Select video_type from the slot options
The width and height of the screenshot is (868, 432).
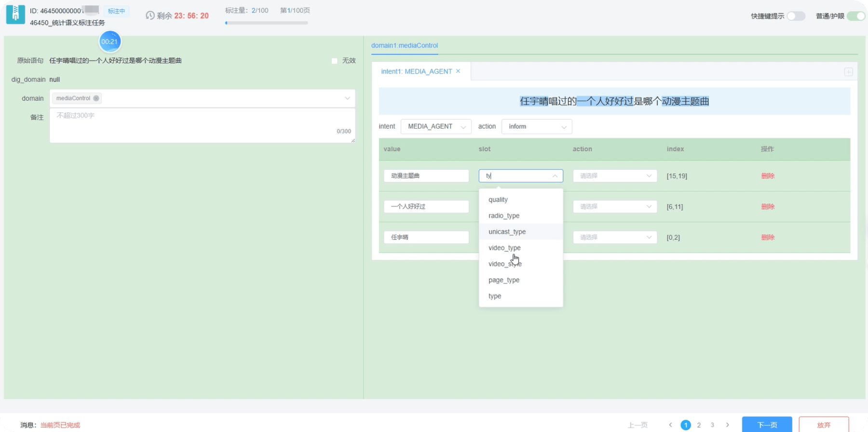pyautogui.click(x=504, y=248)
